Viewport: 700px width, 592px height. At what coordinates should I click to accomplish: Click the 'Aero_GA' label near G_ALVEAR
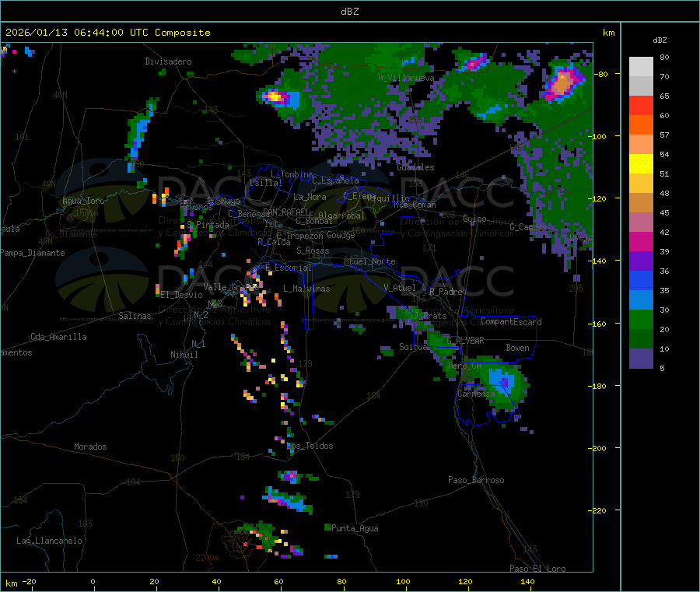point(465,366)
